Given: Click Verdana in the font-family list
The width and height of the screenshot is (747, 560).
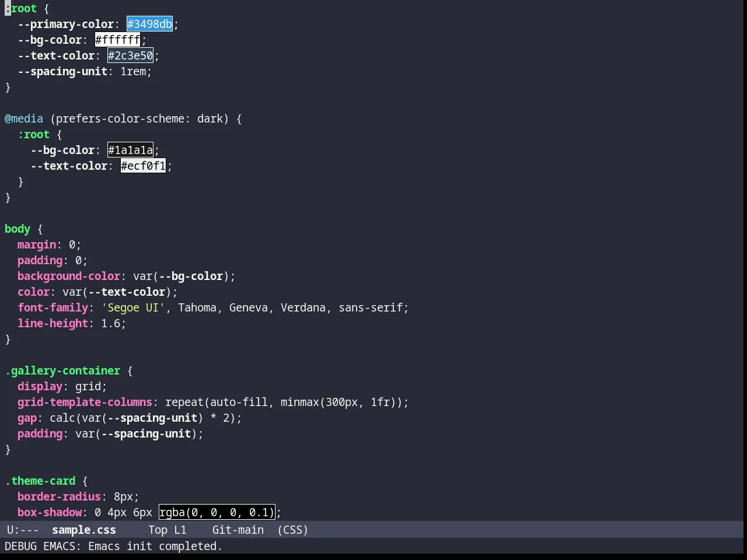Looking at the screenshot, I should coord(303,307).
